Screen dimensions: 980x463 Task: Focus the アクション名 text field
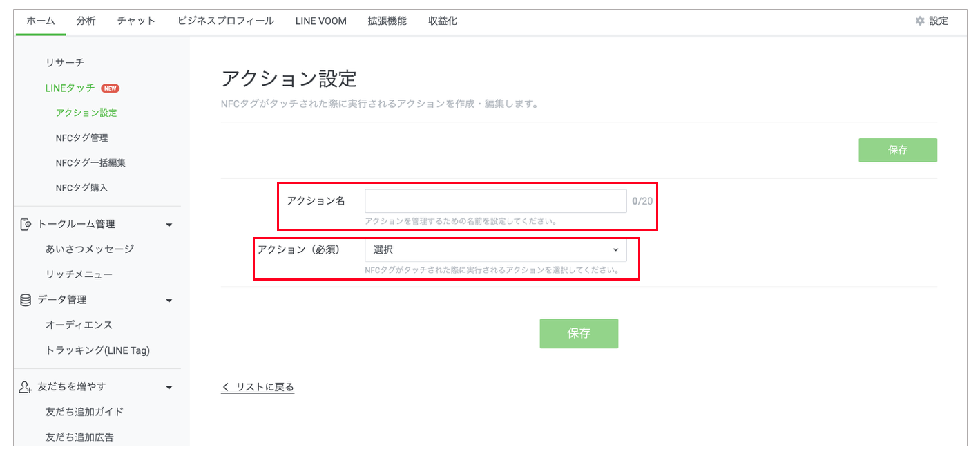(x=495, y=201)
